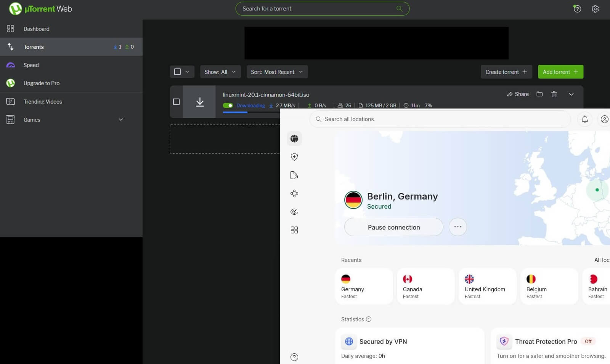Click the Add torrent button
The image size is (610, 364).
(x=560, y=72)
